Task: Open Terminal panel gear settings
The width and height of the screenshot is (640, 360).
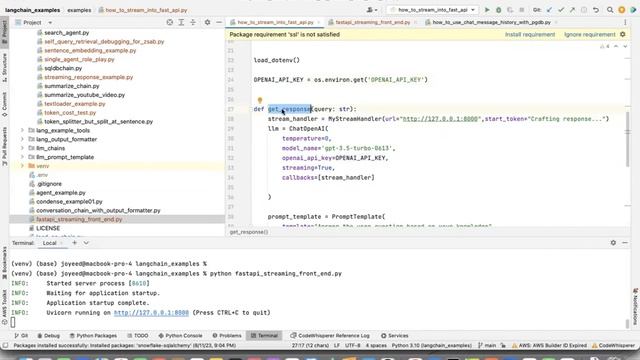Action: click(x=613, y=242)
